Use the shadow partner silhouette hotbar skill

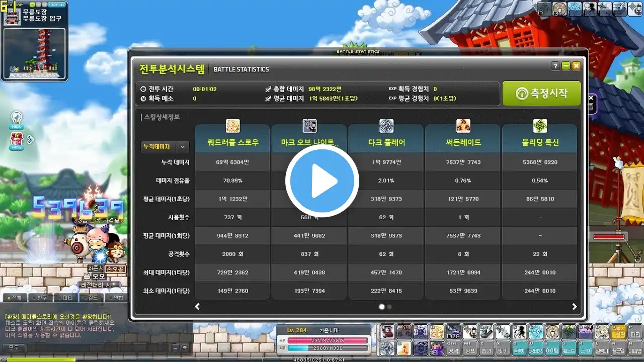[520, 331]
